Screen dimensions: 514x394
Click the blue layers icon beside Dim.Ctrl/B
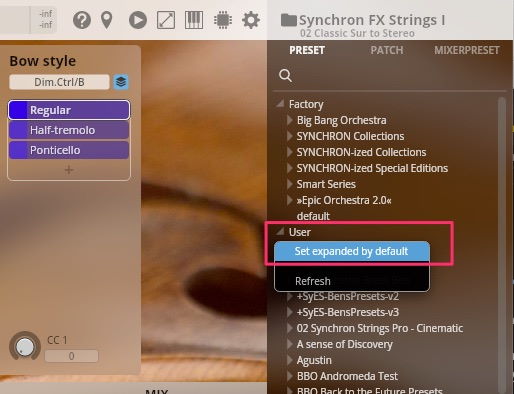pos(121,82)
